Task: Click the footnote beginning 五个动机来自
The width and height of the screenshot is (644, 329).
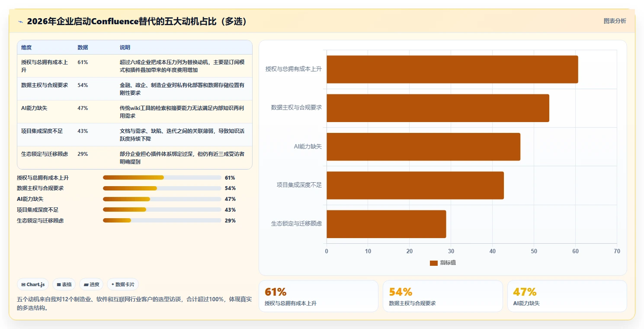Action: point(134,303)
